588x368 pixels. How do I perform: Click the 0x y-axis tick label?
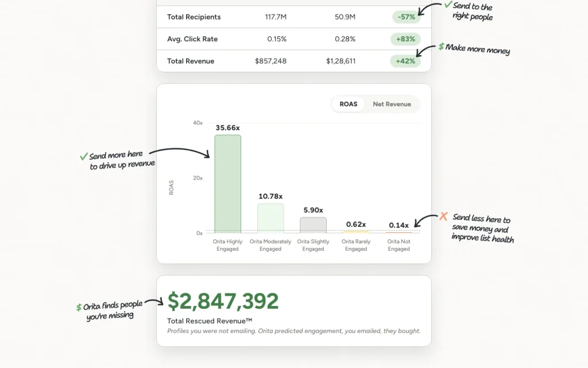pyautogui.click(x=199, y=233)
